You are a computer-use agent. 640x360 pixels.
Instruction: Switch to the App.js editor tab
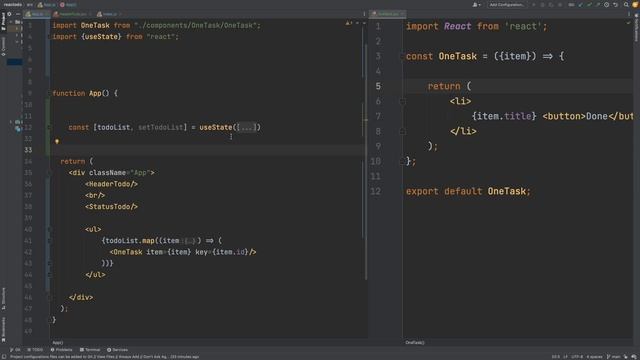(x=37, y=14)
